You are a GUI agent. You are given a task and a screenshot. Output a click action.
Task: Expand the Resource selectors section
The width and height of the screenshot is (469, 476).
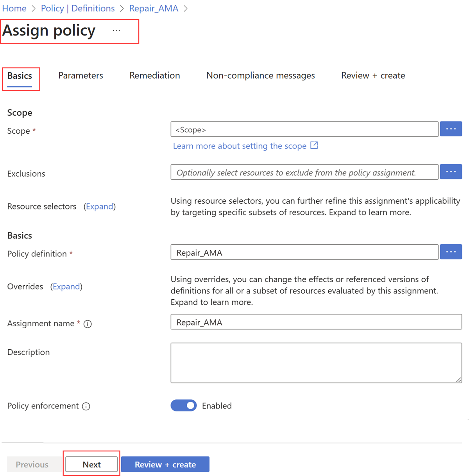[x=100, y=206]
